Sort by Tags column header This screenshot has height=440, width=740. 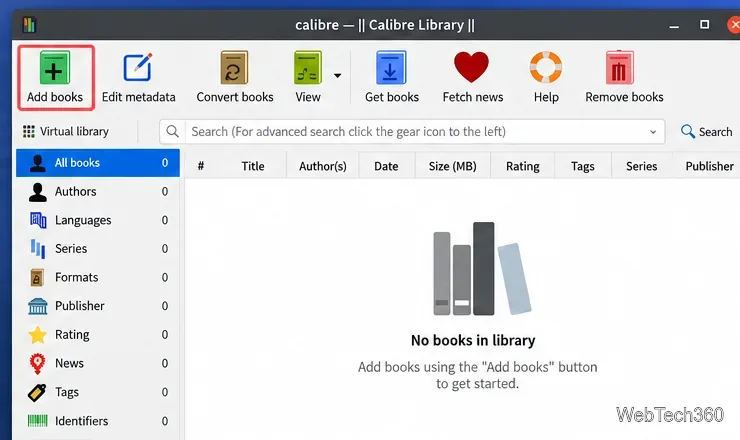583,166
